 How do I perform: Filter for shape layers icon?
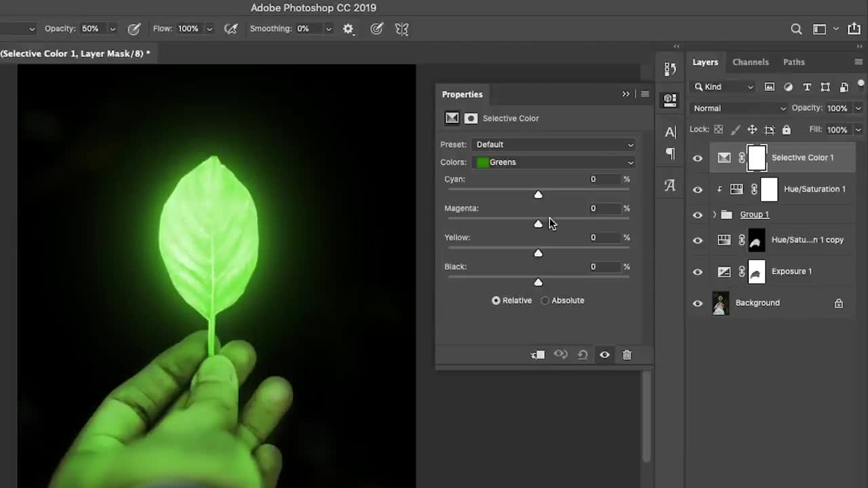tap(825, 87)
